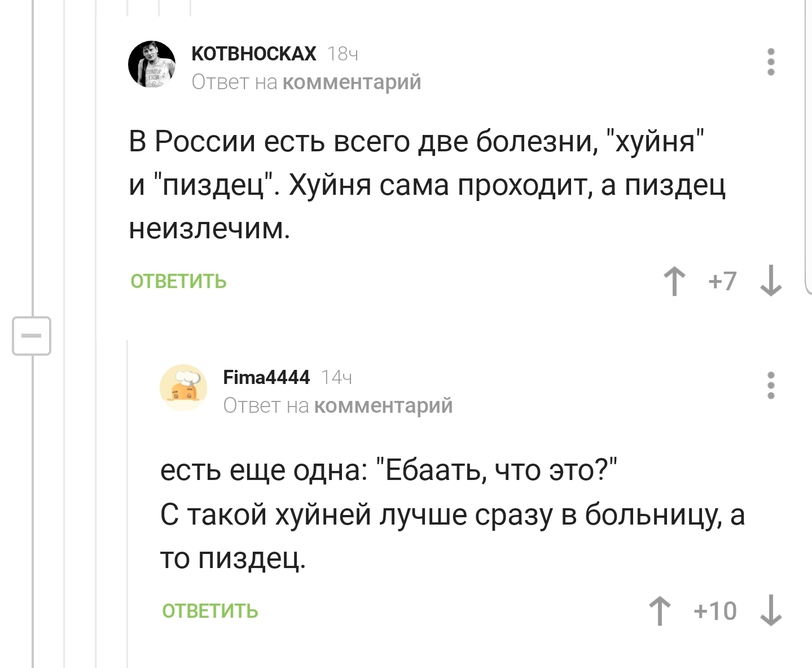Go to the Fima4444 username profile
The image size is (812, 668).
266,377
